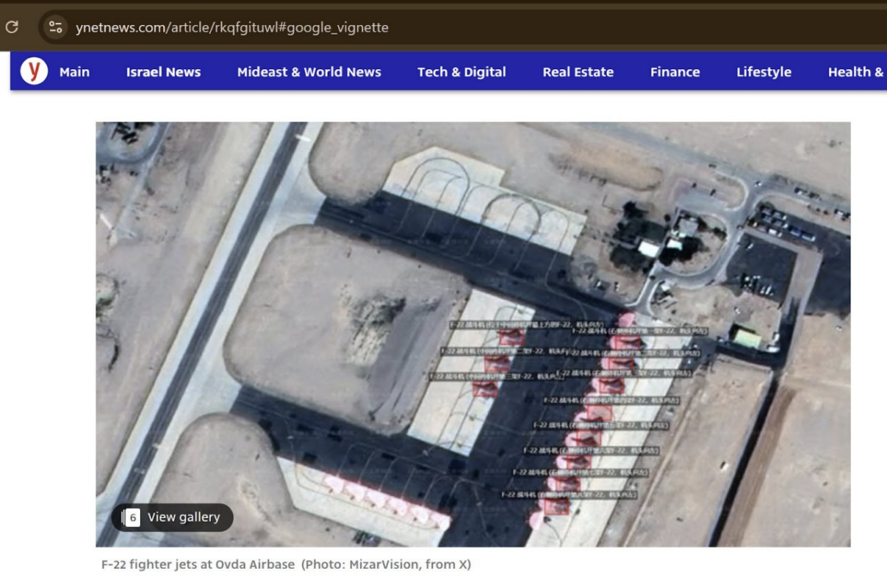Open the Main menu item
This screenshot has height=588, width=887.
[x=74, y=72]
